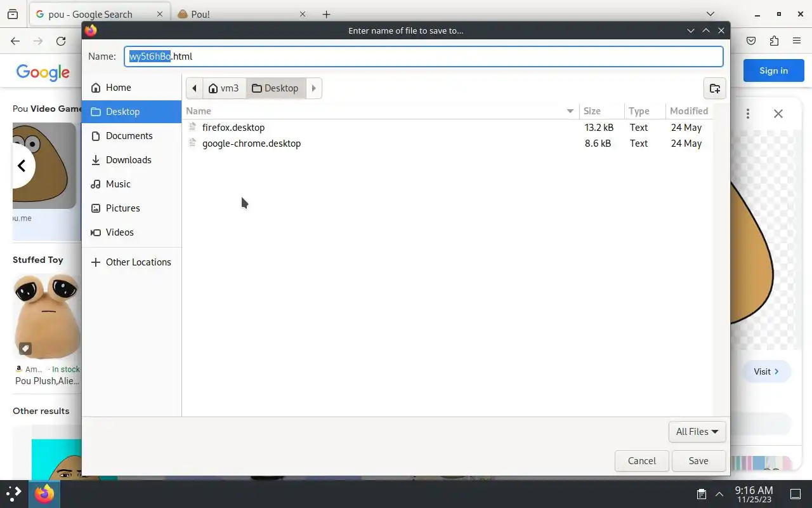Click the Save button
Viewport: 812px width, 508px height.
(698, 461)
